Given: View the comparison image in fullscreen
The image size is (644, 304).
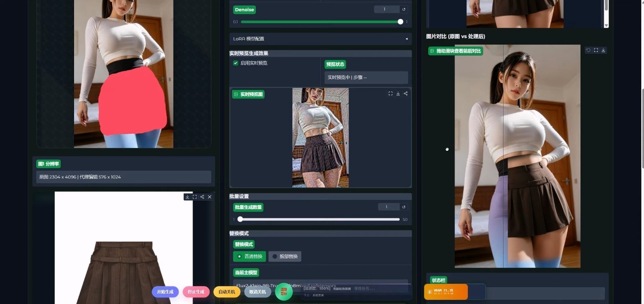Looking at the screenshot, I should coord(596,50).
